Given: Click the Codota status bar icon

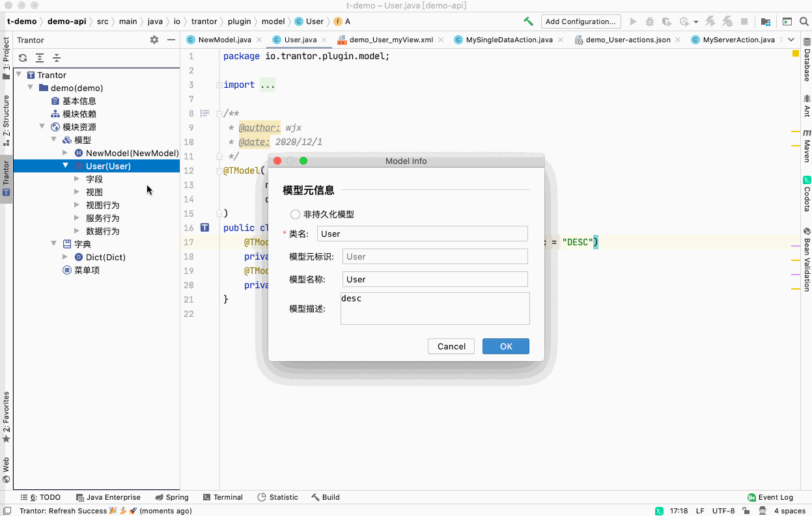Looking at the screenshot, I should [x=659, y=511].
